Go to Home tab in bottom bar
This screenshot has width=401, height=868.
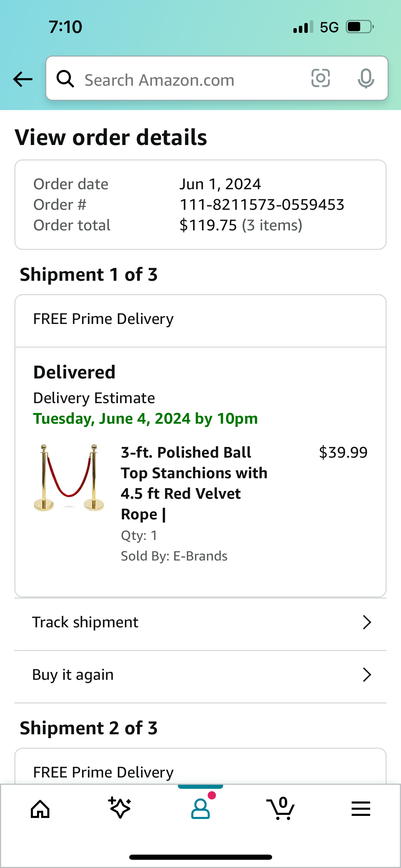[x=40, y=809]
